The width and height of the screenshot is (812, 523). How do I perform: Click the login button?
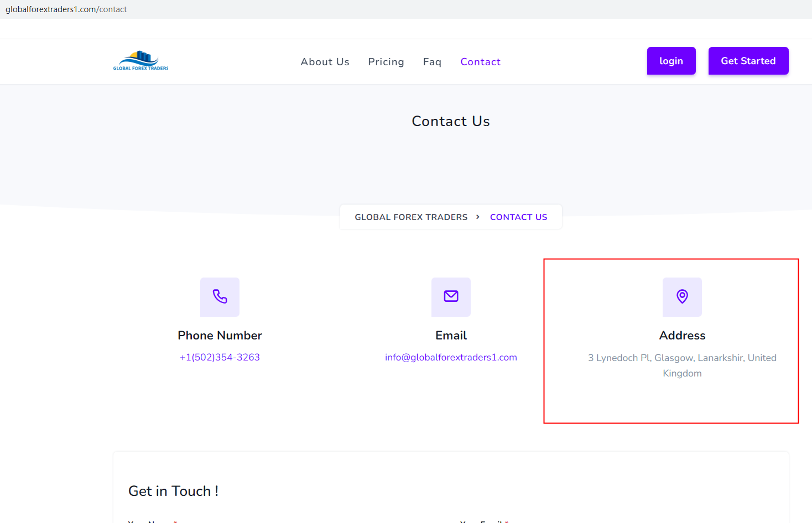tap(671, 61)
